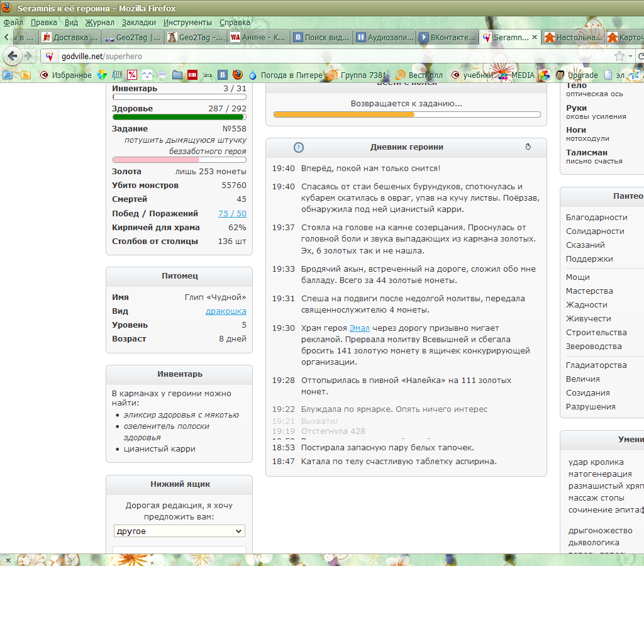Switch to the Доставка tab
Image resolution: width=644 pixels, height=644 pixels.
tap(70, 37)
